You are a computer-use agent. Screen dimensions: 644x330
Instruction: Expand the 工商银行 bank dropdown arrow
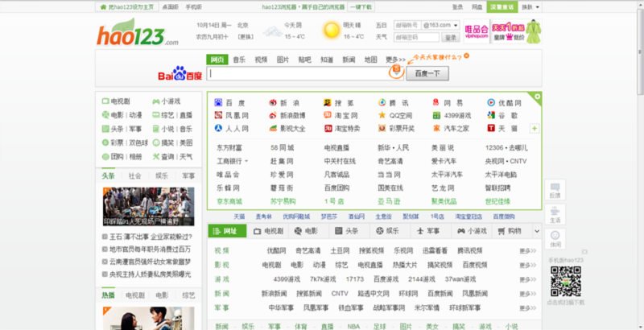coord(245,161)
